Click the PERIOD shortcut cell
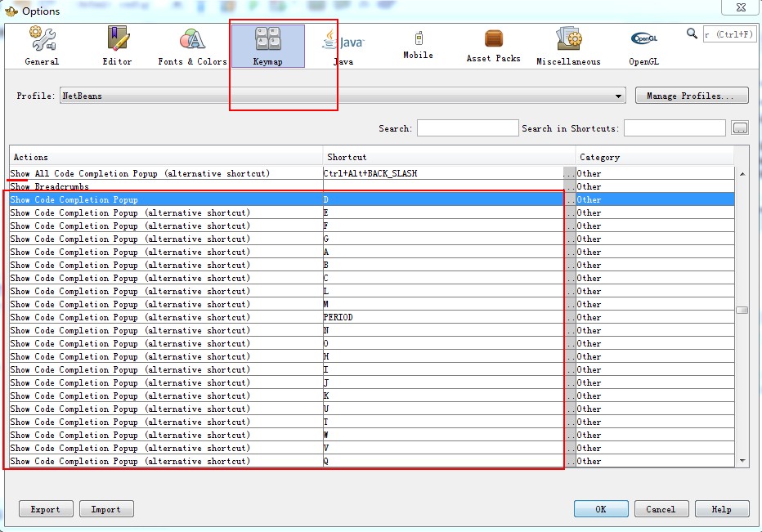Screen dimensions: 762x532 pos(442,317)
